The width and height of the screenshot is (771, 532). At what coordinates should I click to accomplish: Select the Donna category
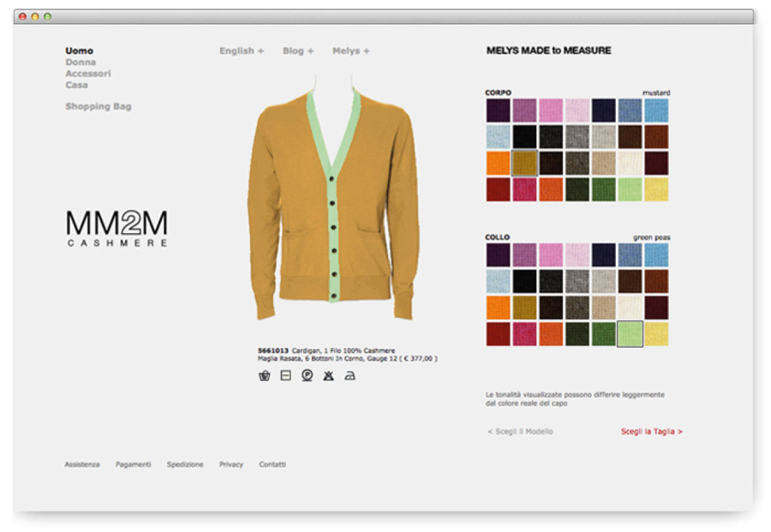(81, 62)
